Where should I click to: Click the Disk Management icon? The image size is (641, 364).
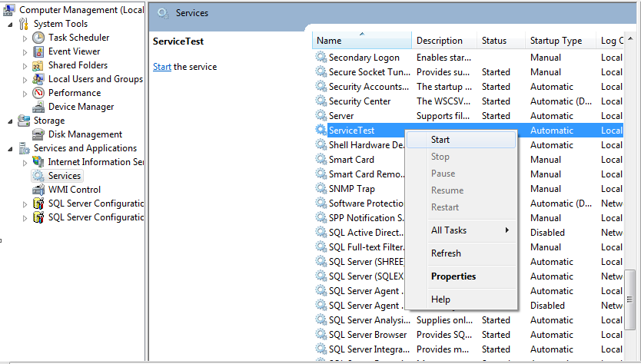click(38, 134)
